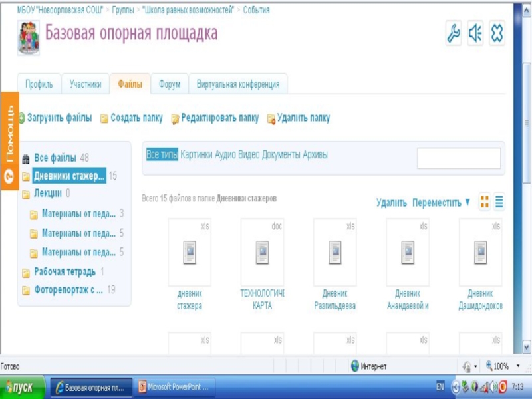Screen dimensions: 532x399
Task: Click the Удалить папку link
Action: 303,118
